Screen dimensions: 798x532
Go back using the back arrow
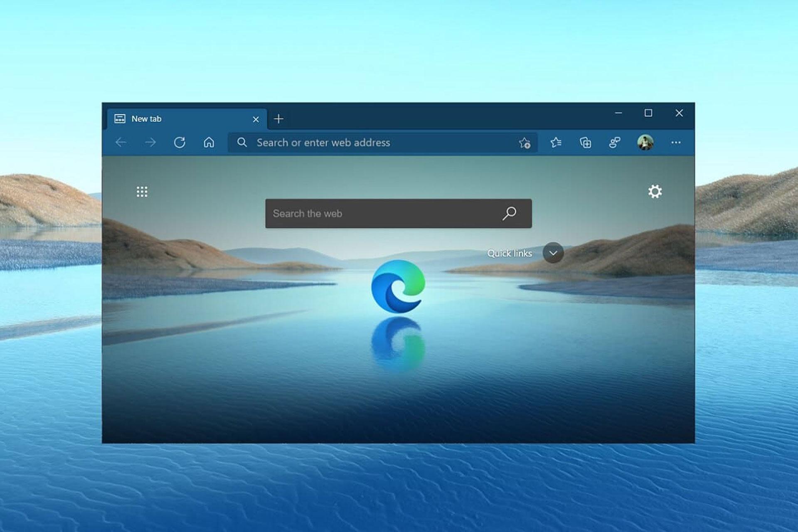click(121, 143)
